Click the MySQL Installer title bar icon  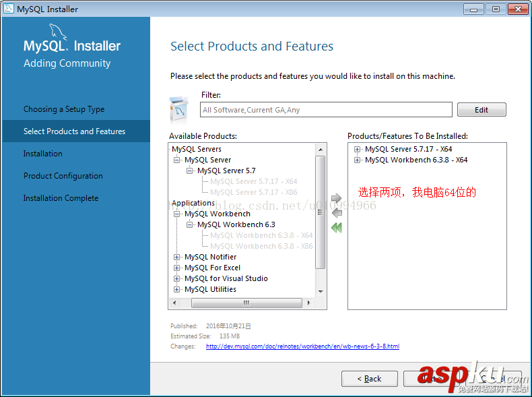9,9
